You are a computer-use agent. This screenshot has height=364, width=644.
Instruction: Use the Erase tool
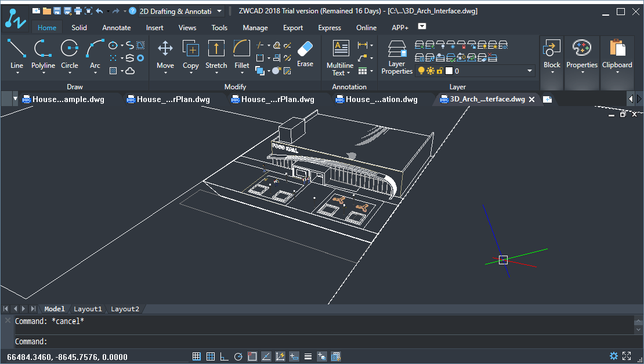click(x=305, y=53)
